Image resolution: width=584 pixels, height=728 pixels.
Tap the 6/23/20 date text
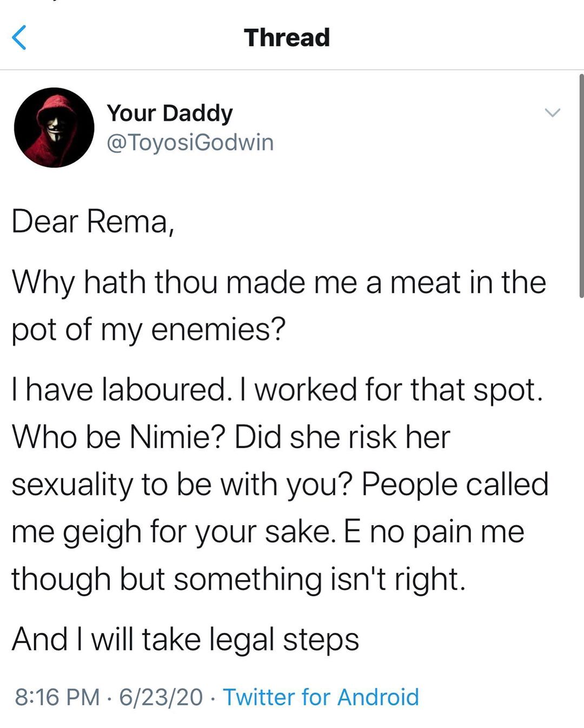point(161,697)
